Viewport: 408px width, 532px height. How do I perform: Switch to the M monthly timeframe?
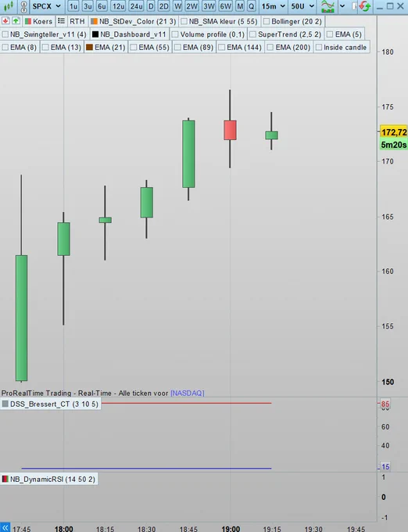coord(240,6)
